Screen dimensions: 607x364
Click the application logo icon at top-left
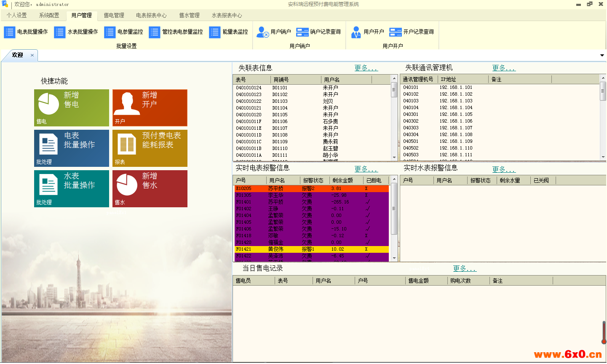(x=5, y=4)
